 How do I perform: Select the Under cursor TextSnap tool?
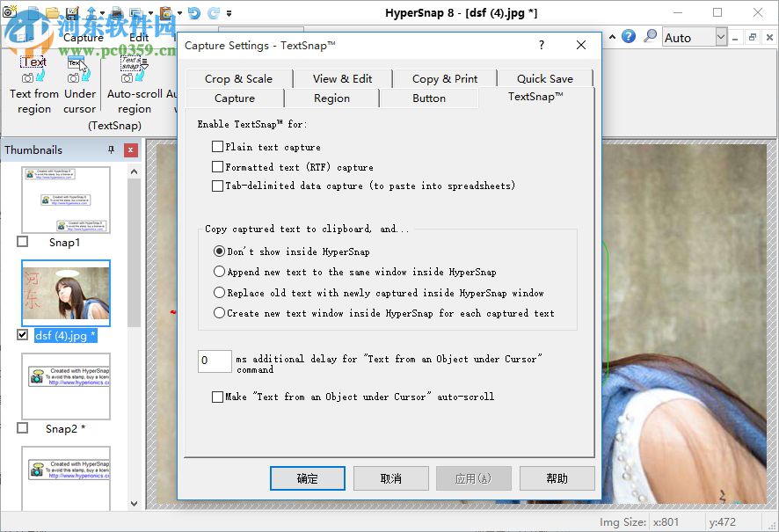pos(79,84)
